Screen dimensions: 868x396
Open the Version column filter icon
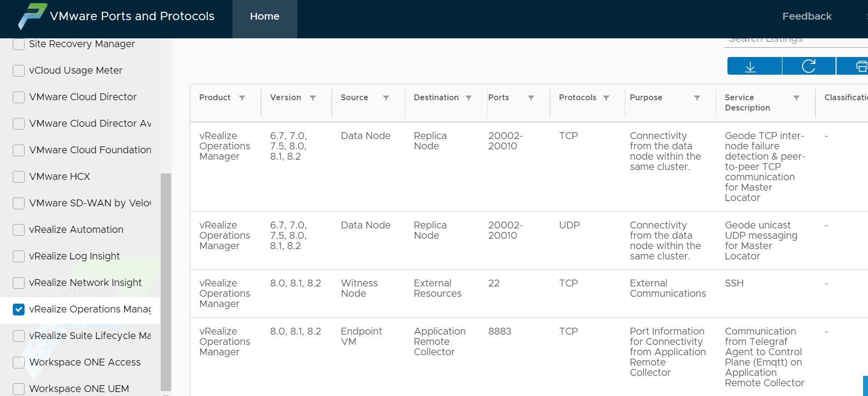click(313, 98)
